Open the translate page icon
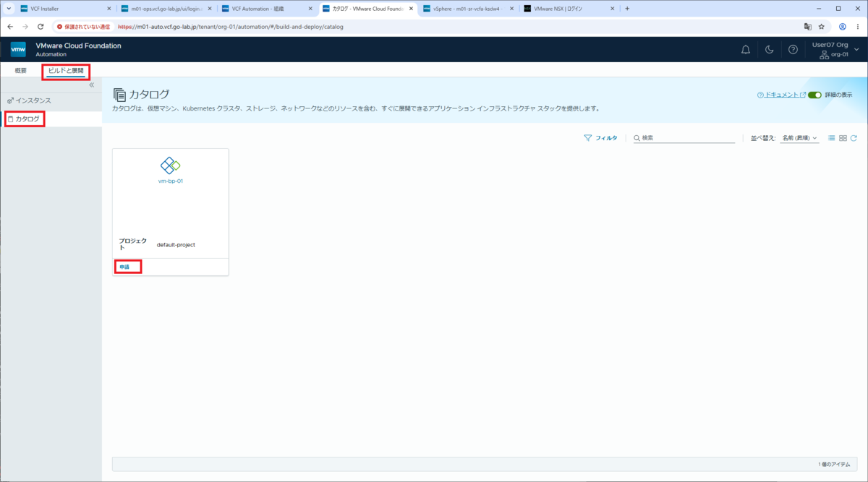Screen dimensions: 868x482 tap(807, 27)
